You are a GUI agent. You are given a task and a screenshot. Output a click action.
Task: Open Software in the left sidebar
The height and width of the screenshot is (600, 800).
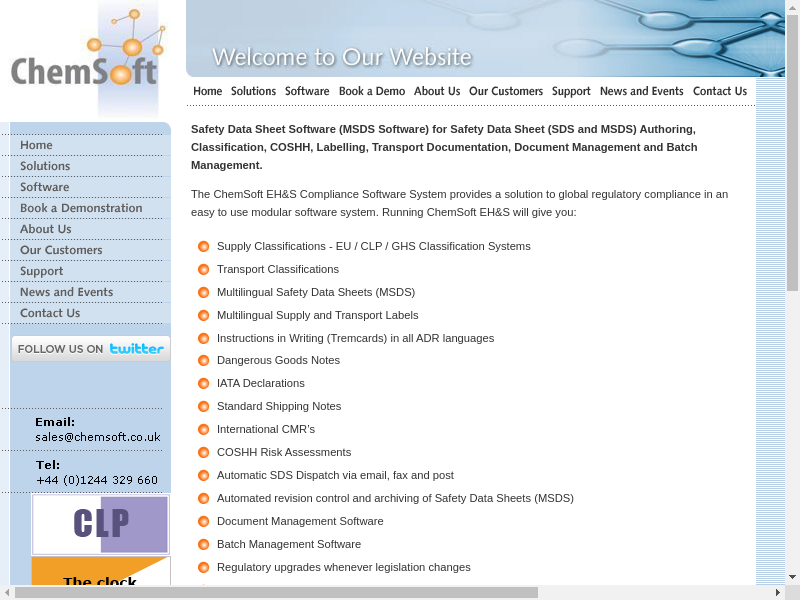45,187
